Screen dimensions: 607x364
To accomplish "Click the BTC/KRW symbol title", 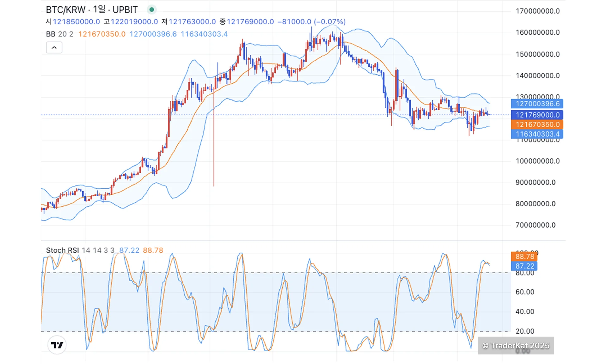I will pos(65,9).
